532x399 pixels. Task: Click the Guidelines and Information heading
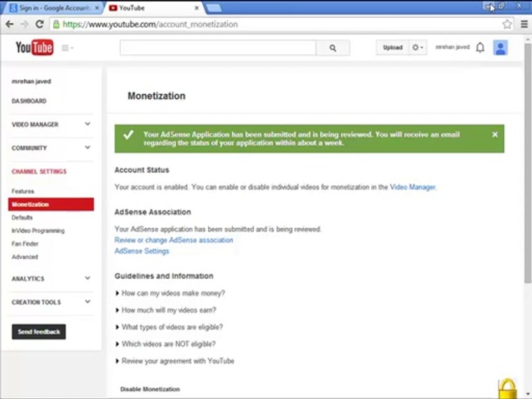[164, 276]
